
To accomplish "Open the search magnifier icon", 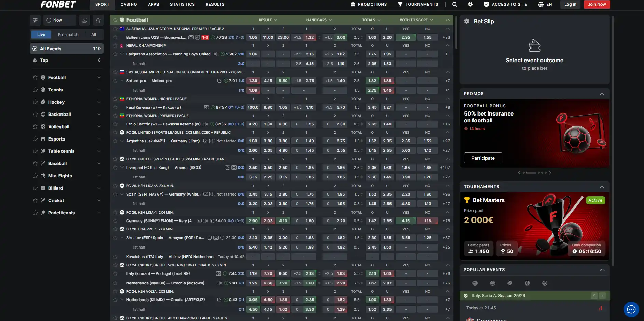I will coord(454,4).
